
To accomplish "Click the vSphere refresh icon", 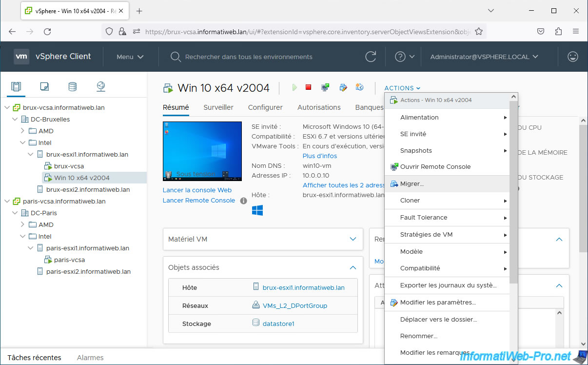I will pyautogui.click(x=371, y=57).
